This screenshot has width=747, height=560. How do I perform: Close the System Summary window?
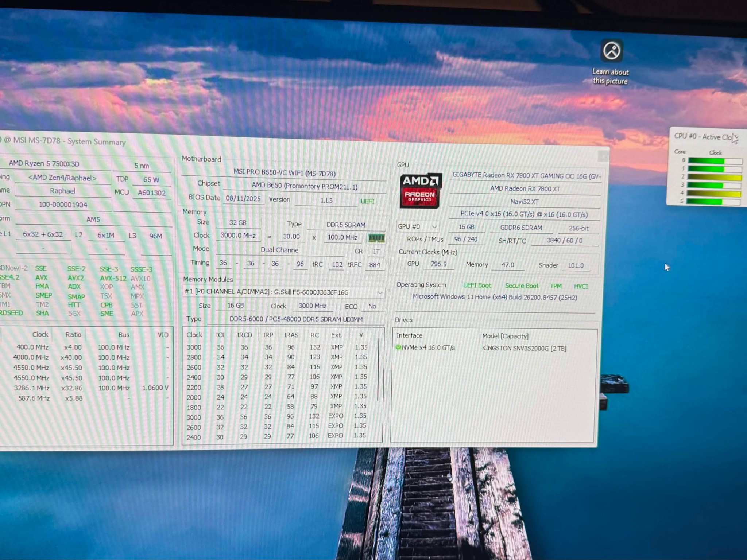603,156
